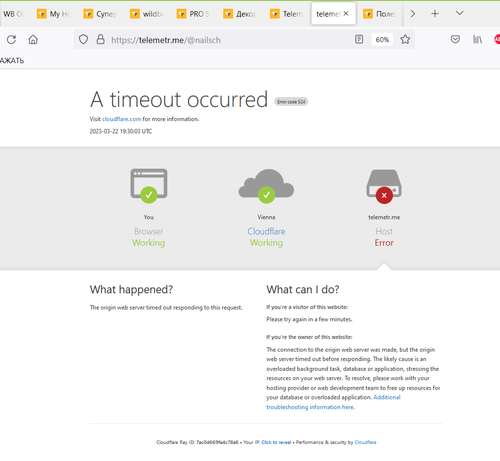The width and height of the screenshot is (500, 461).
Task: Click 'Please try again in a few minutes'
Action: [309, 319]
